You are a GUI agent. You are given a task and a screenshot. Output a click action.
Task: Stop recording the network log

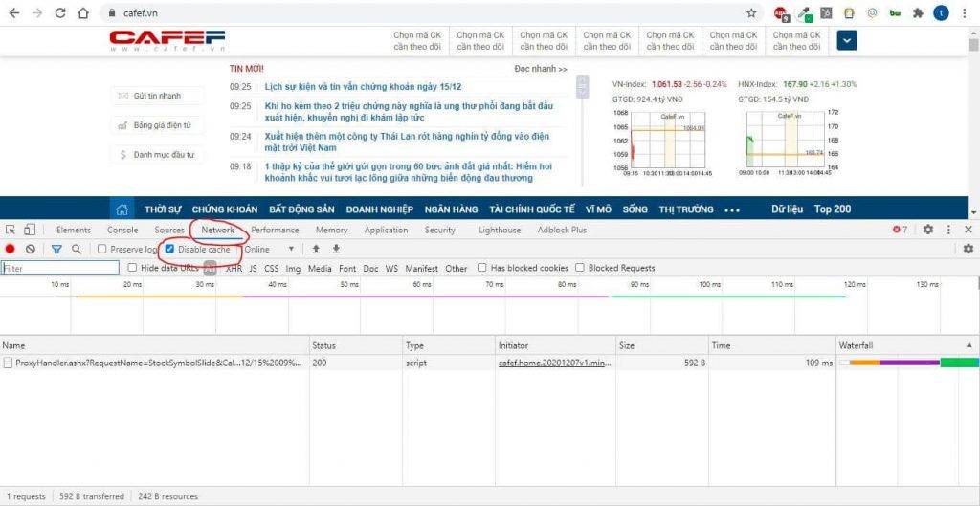pyautogui.click(x=10, y=250)
